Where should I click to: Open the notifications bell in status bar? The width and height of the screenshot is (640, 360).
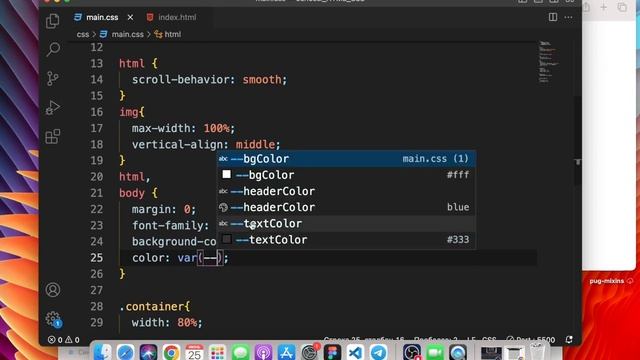(x=569, y=340)
